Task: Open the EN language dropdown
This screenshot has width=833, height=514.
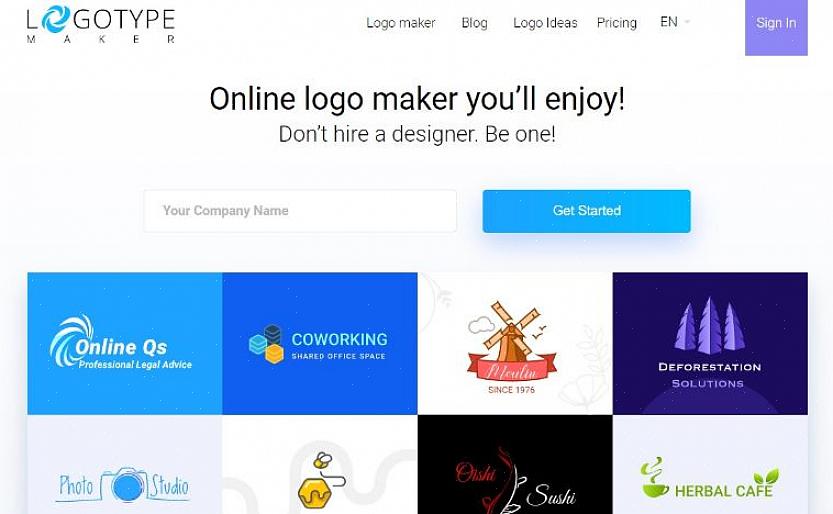Action: 675,22
